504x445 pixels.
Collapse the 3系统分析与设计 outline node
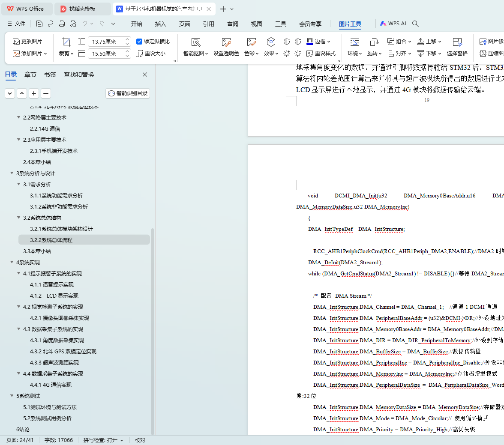(12, 173)
